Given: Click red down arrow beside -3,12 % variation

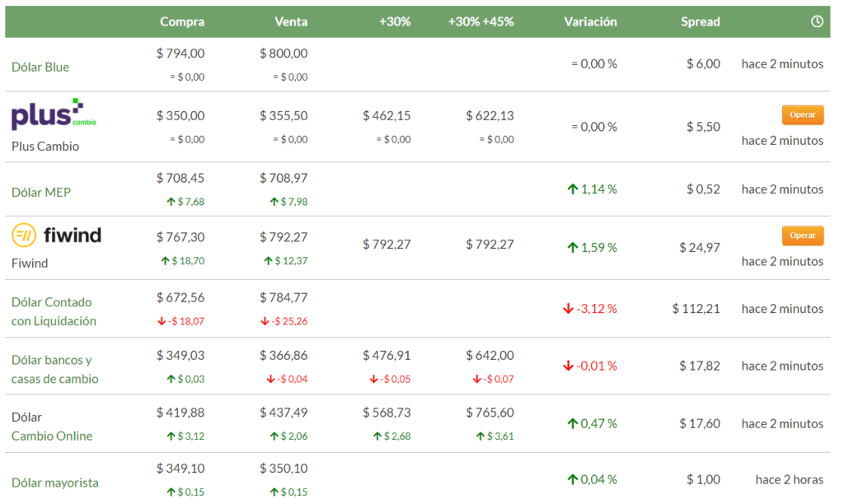Looking at the screenshot, I should click(568, 309).
